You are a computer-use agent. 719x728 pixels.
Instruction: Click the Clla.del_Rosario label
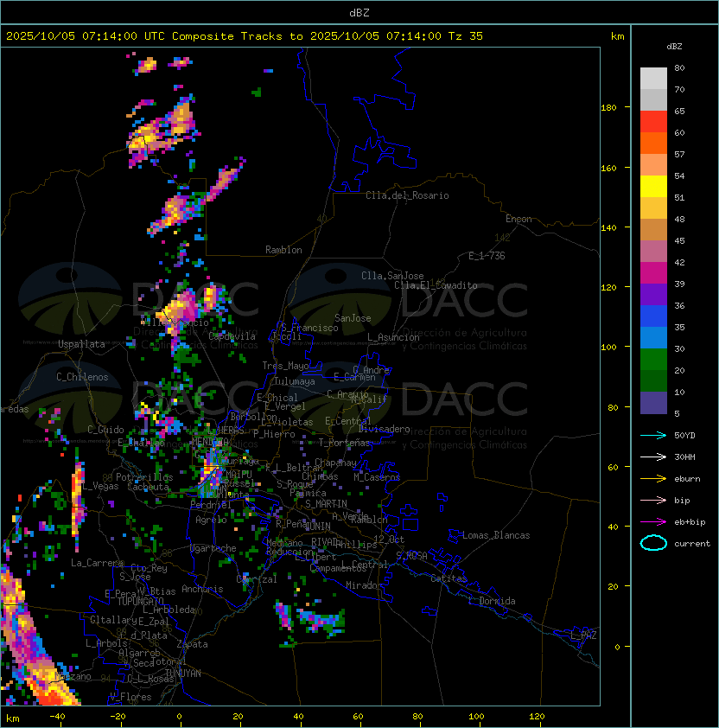tap(407, 195)
